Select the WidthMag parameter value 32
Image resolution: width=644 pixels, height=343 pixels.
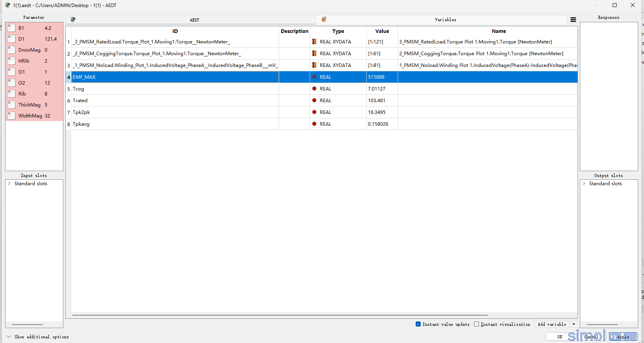[x=47, y=116]
